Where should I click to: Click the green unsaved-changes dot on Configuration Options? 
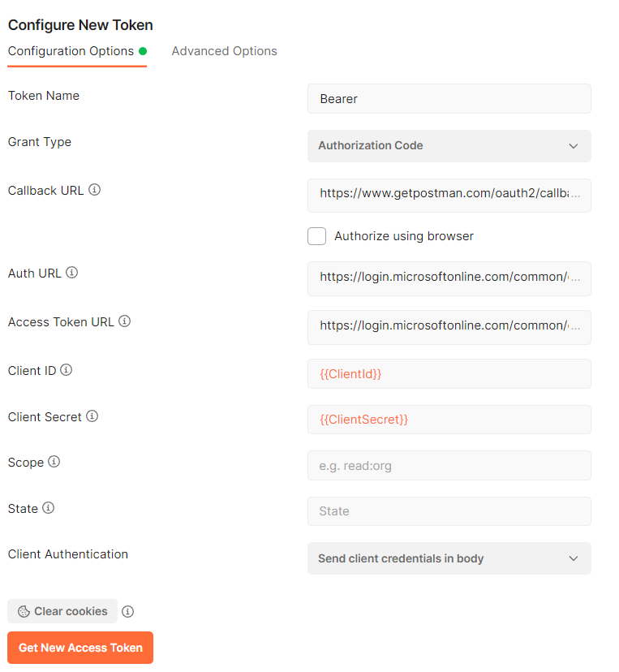coord(141,50)
